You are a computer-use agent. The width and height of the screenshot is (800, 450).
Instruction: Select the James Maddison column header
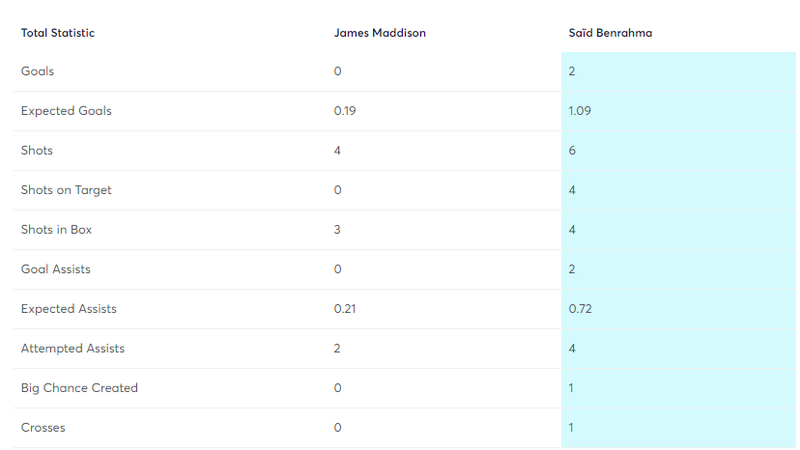pyautogui.click(x=380, y=33)
